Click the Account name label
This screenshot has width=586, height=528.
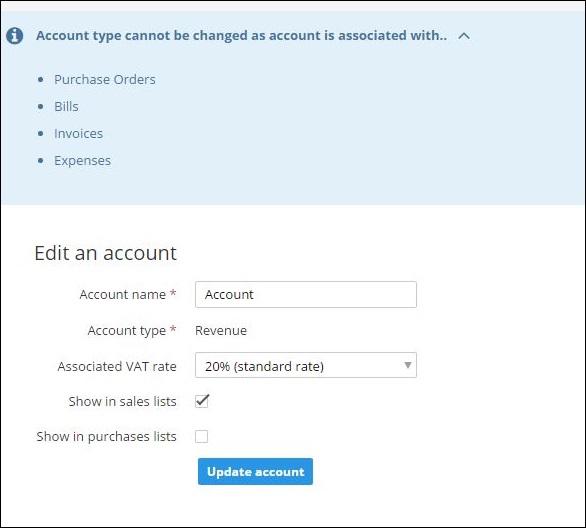pos(122,294)
